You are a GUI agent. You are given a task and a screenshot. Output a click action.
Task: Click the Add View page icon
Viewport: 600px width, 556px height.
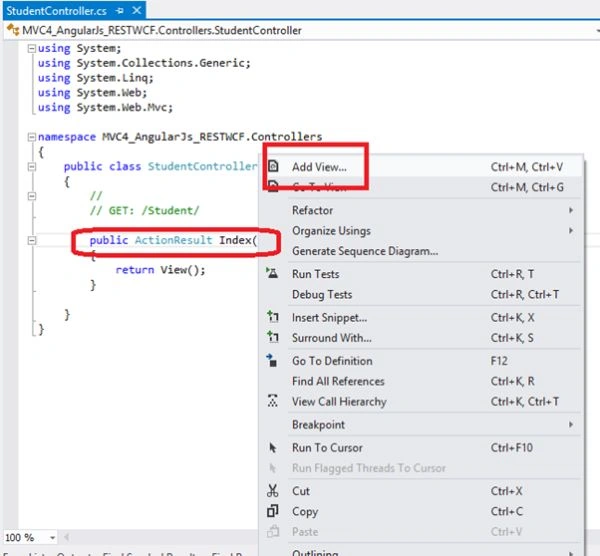pos(273,166)
